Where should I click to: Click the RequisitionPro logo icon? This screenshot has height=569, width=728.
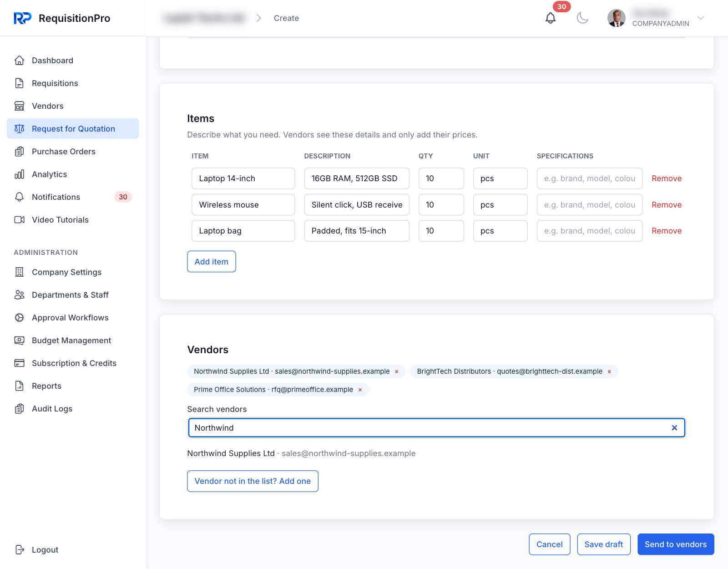(22, 18)
